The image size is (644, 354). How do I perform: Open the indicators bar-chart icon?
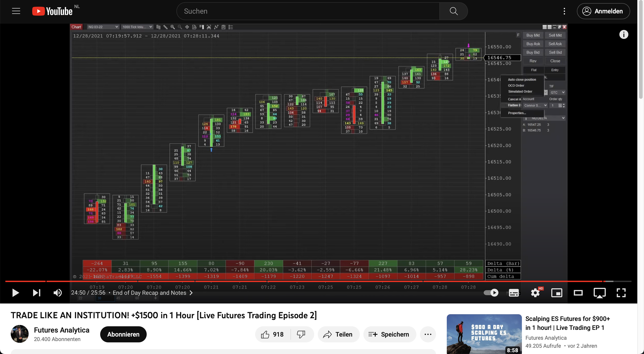209,27
